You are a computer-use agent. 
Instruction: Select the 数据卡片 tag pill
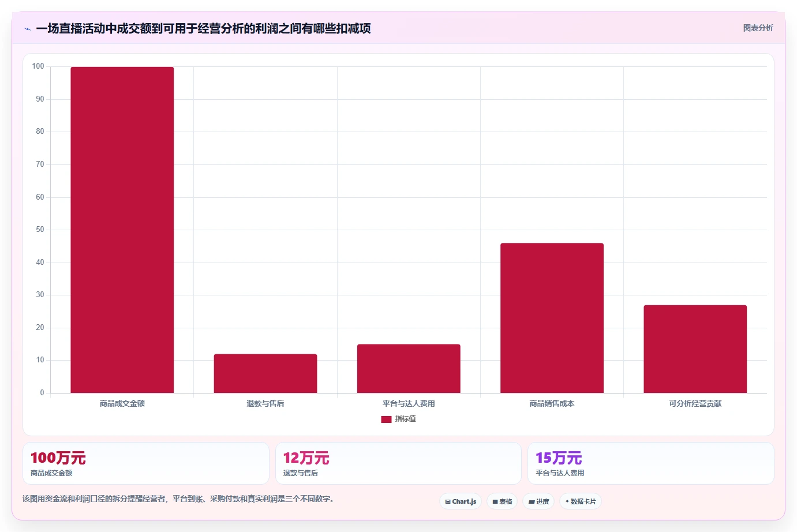point(581,501)
